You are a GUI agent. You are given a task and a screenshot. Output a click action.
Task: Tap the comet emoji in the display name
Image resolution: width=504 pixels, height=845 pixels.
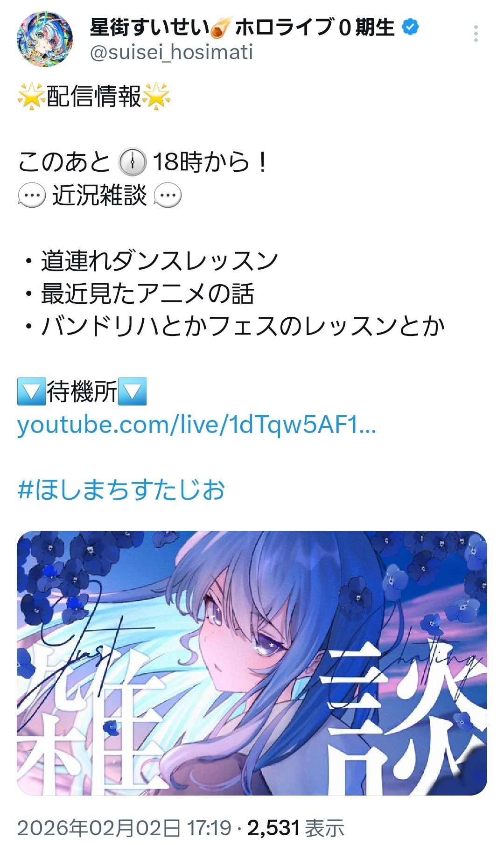(221, 28)
